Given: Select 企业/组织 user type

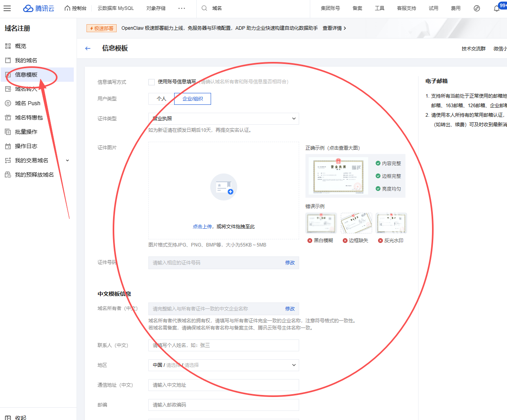Looking at the screenshot, I should [x=192, y=99].
